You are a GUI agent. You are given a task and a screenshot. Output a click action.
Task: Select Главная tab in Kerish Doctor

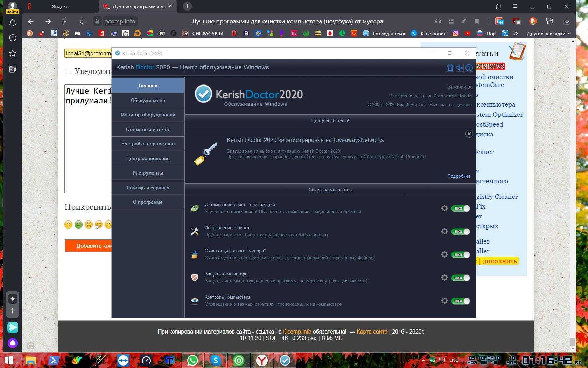tap(148, 86)
